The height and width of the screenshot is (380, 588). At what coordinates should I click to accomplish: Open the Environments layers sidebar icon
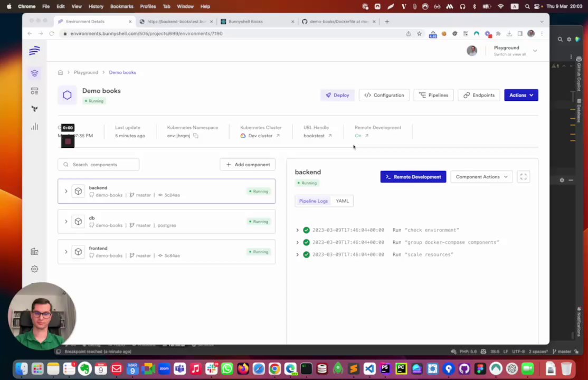(34, 73)
